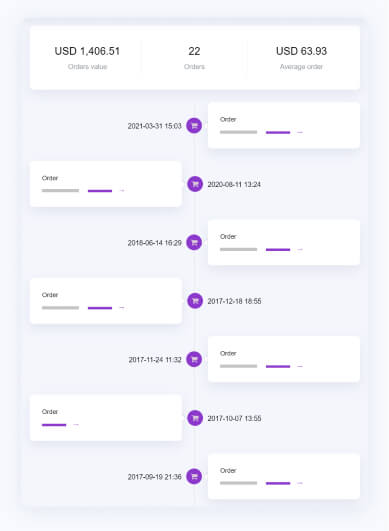Viewport: 389px width, 531px height.
Task: Open the order card dated 2021-03-31
Action: click(x=284, y=125)
